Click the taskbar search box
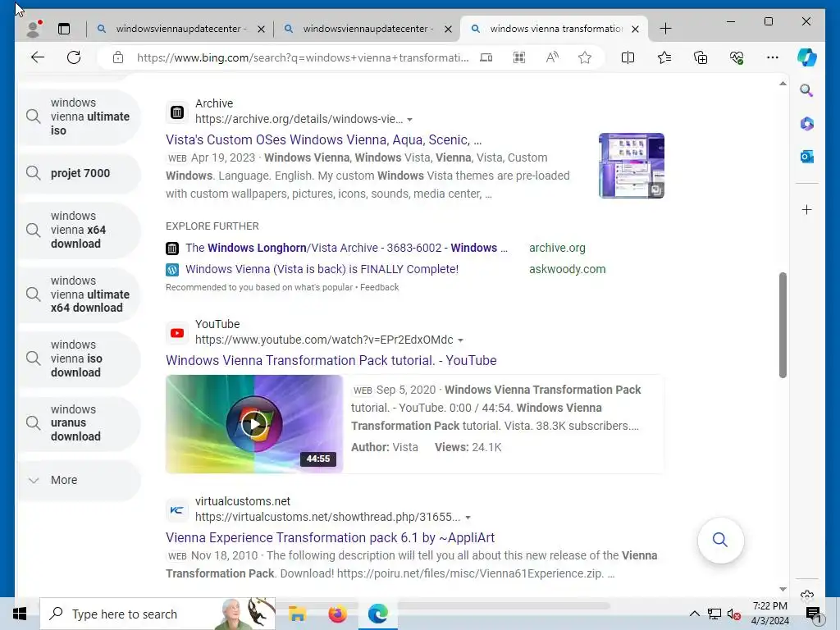This screenshot has height=630, width=840. pos(158,614)
